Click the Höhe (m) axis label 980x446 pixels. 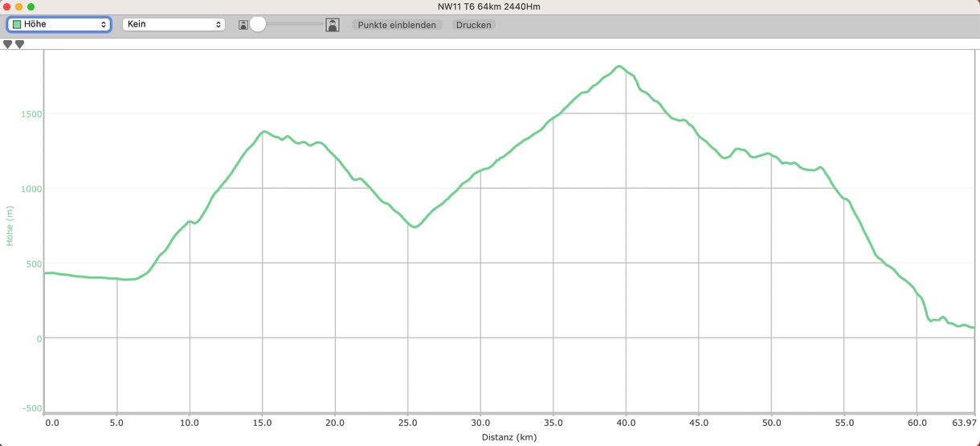point(10,226)
